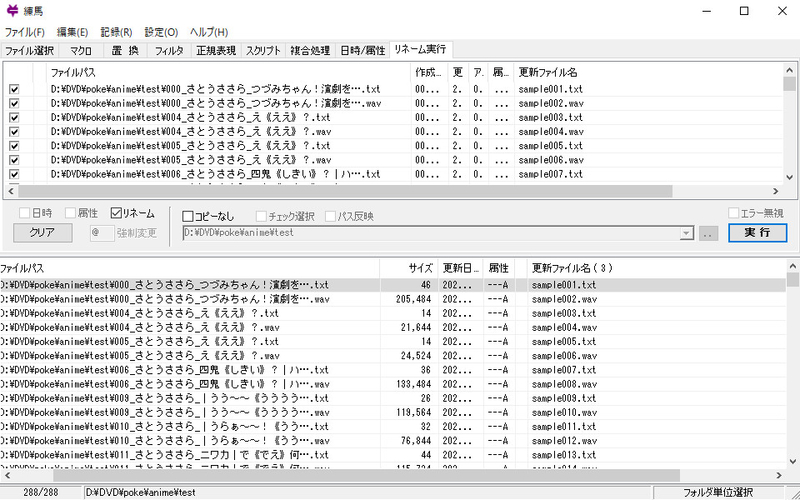Image resolution: width=800 pixels, height=500 pixels.
Task: Switch to the フィルタ tab
Action: coord(169,51)
